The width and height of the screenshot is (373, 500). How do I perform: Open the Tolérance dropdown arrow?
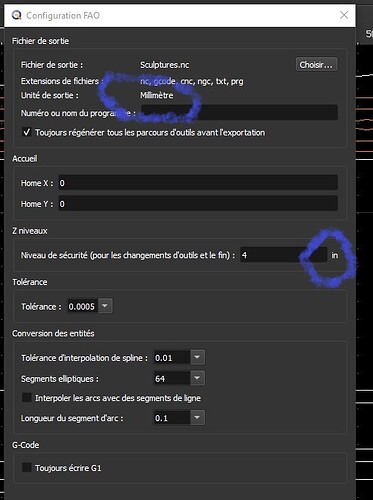pyautogui.click(x=105, y=306)
